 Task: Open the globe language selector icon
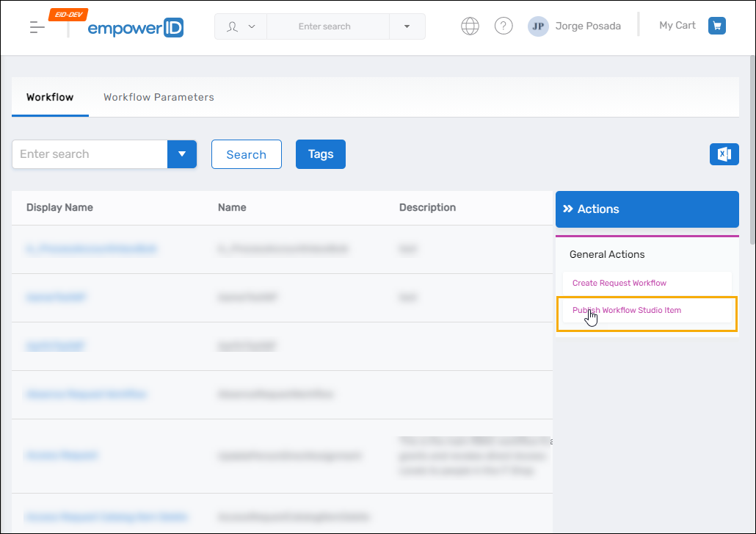(470, 25)
